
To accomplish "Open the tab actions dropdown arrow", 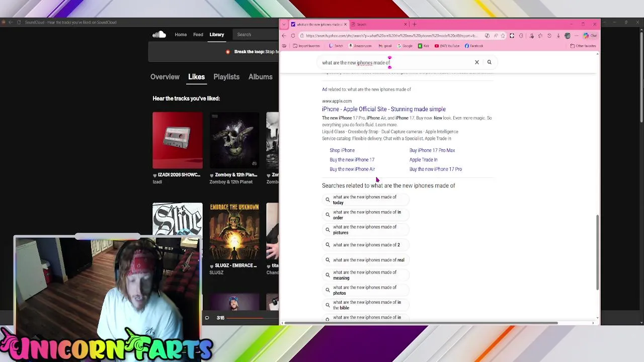I will (x=284, y=24).
